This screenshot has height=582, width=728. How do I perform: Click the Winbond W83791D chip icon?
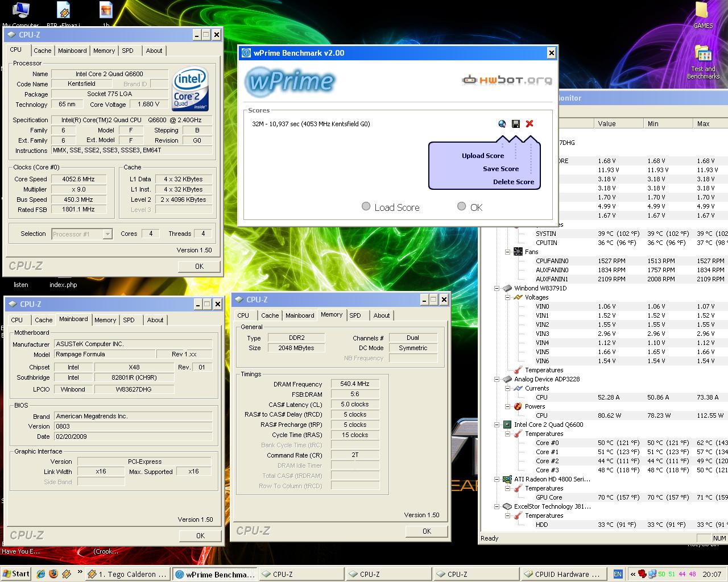[x=507, y=288]
